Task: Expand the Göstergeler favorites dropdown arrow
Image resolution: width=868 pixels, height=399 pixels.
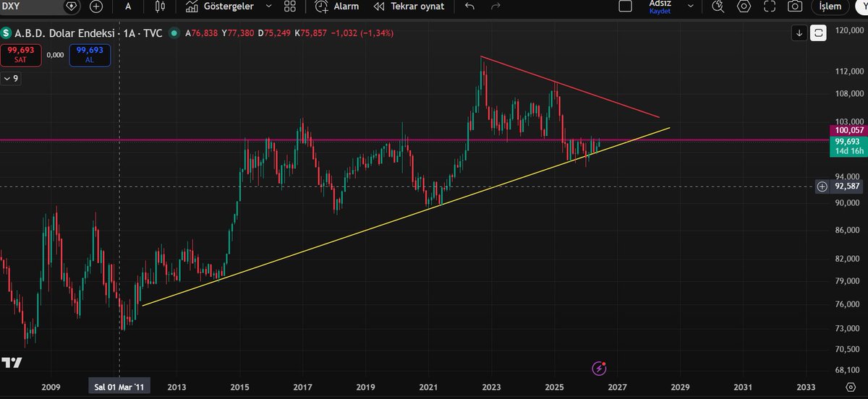Action: 269,6
